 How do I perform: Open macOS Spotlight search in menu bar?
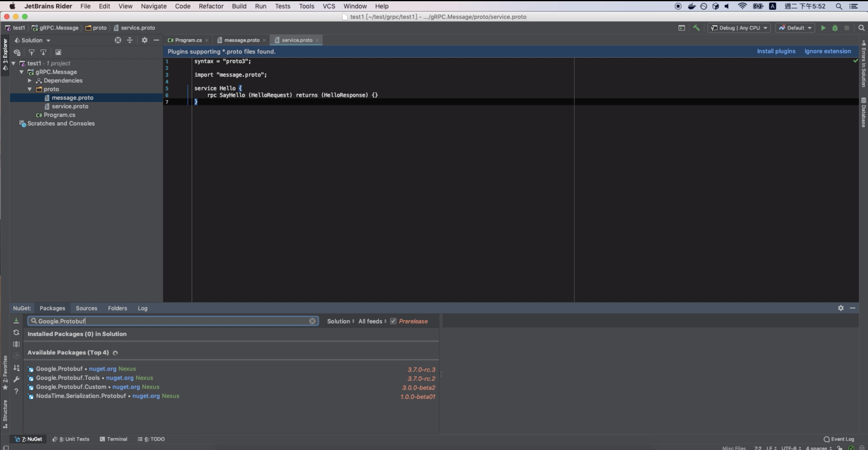click(x=839, y=6)
